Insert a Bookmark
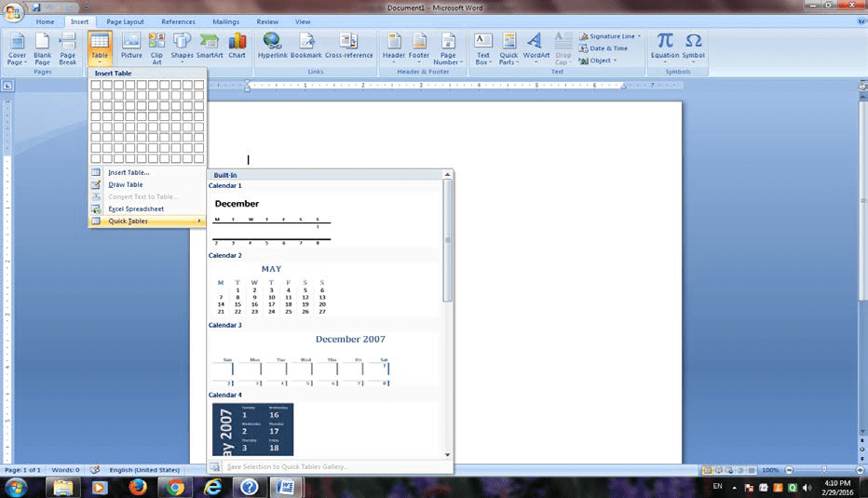The image size is (868, 498). pos(306,46)
